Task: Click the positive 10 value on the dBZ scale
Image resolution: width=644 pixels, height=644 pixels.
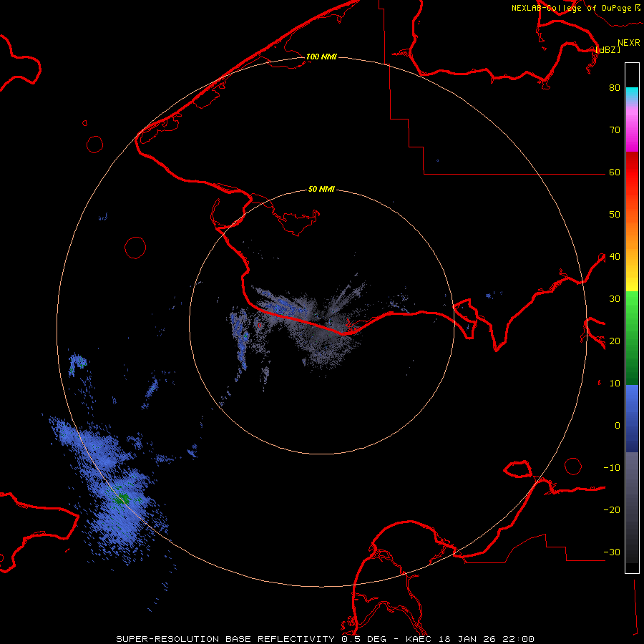Action: [615, 384]
